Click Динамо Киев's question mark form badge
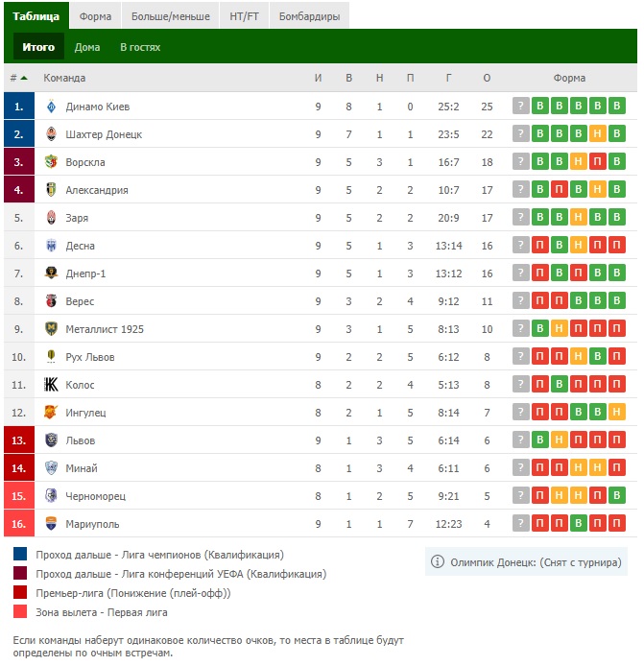The height and width of the screenshot is (666, 644). click(x=521, y=106)
